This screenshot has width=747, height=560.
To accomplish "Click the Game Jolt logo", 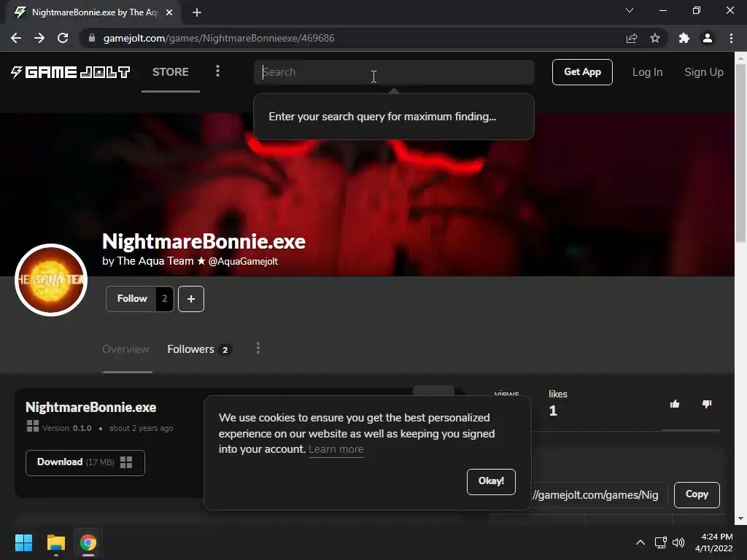I will (71, 72).
